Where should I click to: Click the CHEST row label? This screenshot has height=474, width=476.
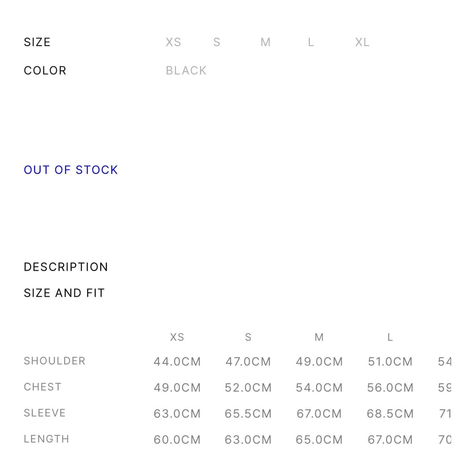[43, 387]
